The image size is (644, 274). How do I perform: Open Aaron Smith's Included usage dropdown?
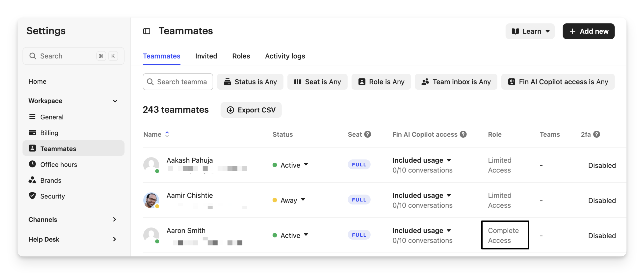(449, 230)
